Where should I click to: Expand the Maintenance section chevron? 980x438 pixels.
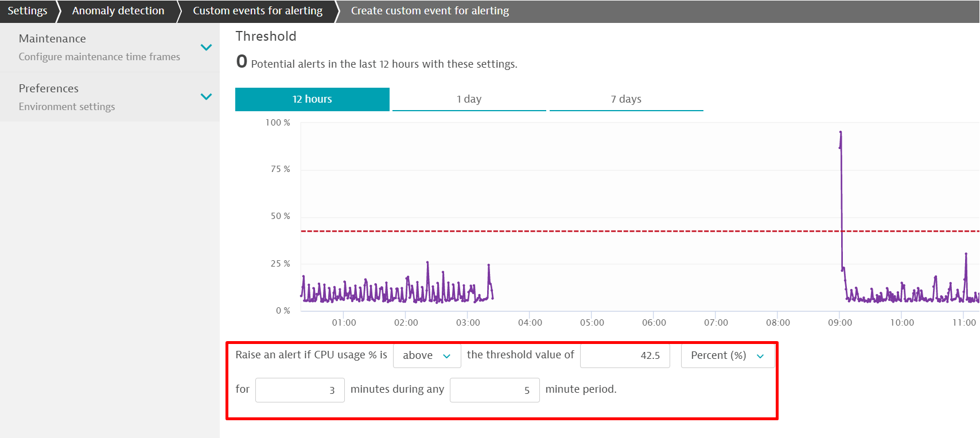206,47
